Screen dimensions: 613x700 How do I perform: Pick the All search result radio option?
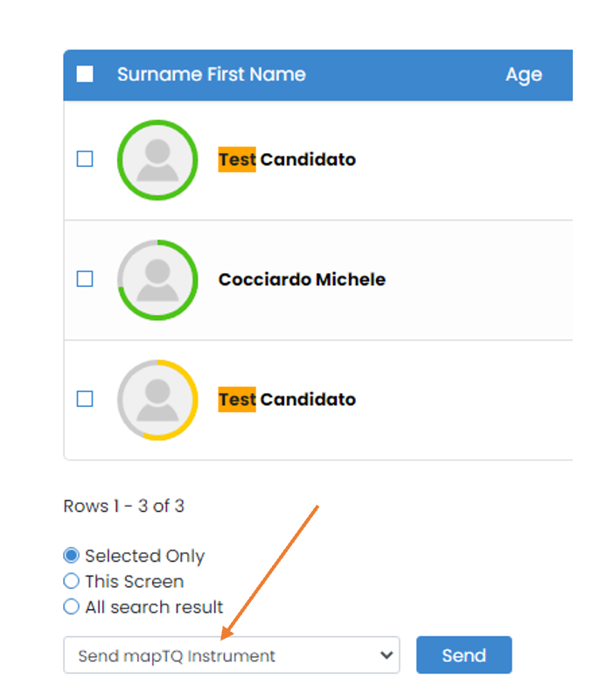[x=72, y=606]
